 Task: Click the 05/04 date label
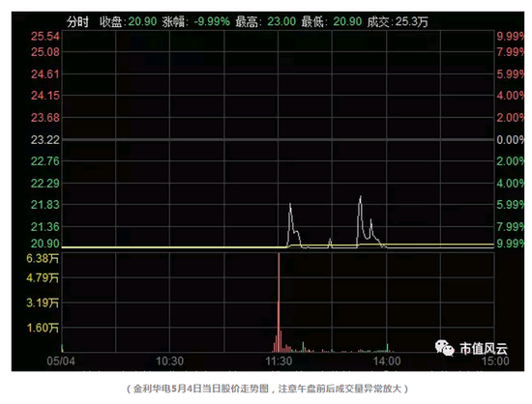tap(61, 361)
